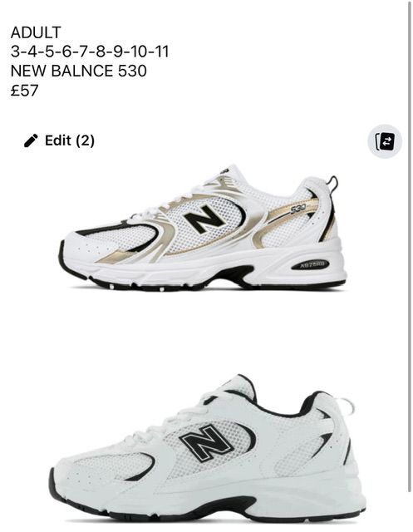
Task: Click the outlined N logo on white sneaker
Action: 205,443
